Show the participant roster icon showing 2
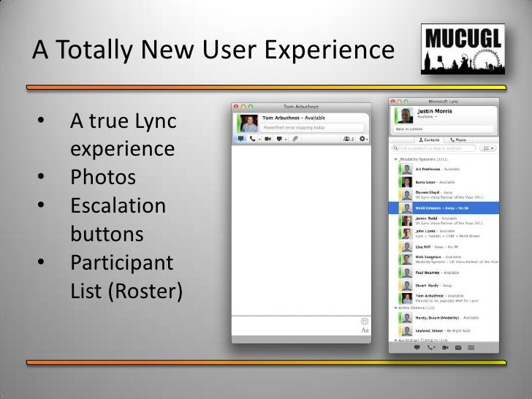Viewport: 532px width, 399px height. (349, 139)
